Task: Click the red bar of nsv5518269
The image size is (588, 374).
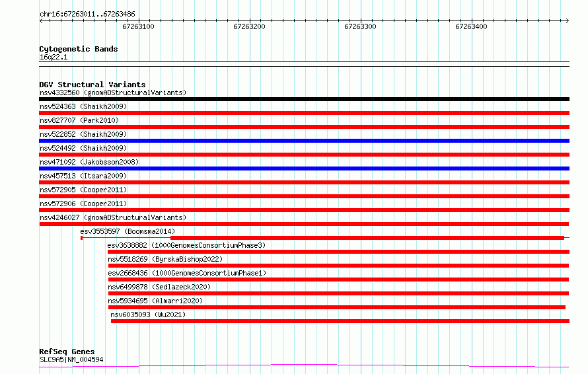Action: (339, 266)
